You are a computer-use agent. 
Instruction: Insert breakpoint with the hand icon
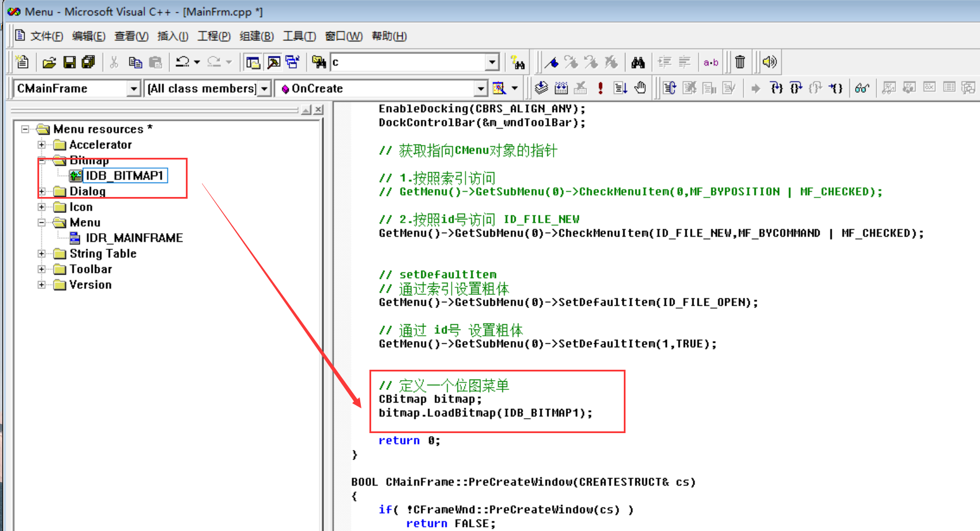[640, 88]
